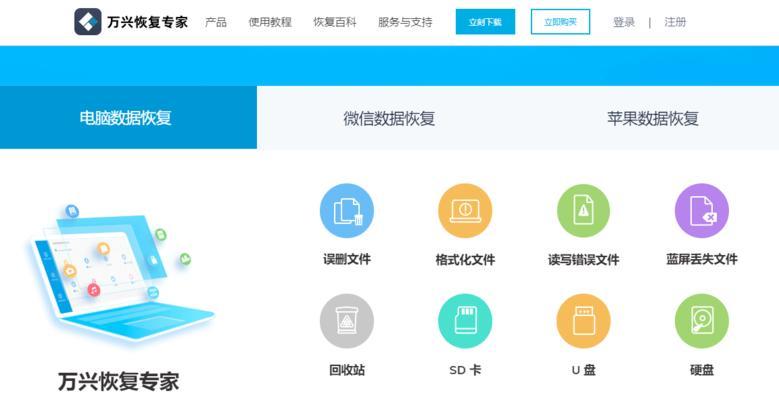The width and height of the screenshot is (779, 400).
Task: Click the U 盘 label
Action: click(x=583, y=370)
